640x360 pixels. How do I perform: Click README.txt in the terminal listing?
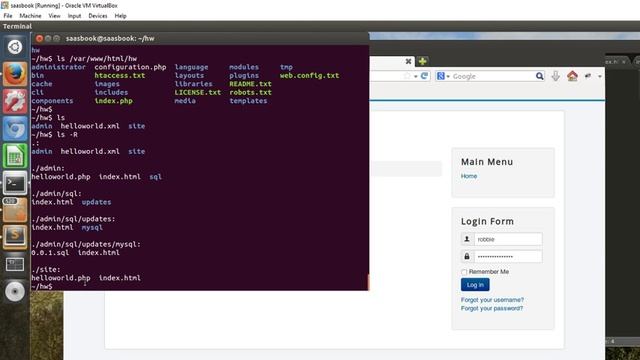pos(250,84)
